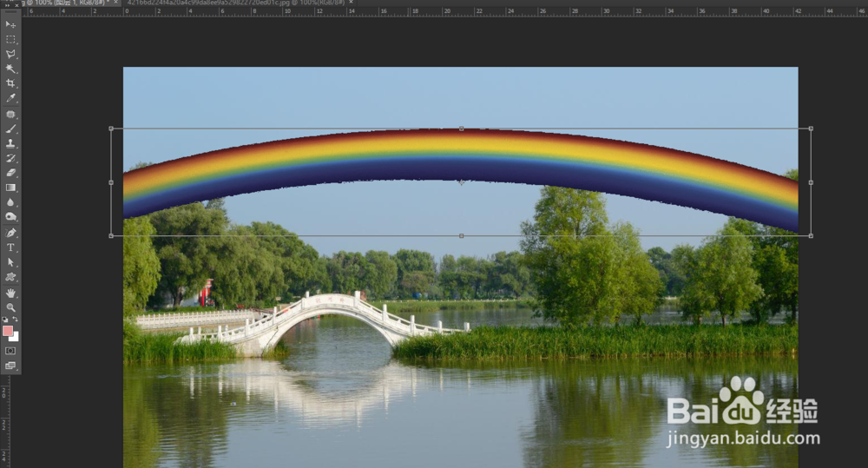
Task: Reset default foreground and background colors
Action: [x=5, y=320]
